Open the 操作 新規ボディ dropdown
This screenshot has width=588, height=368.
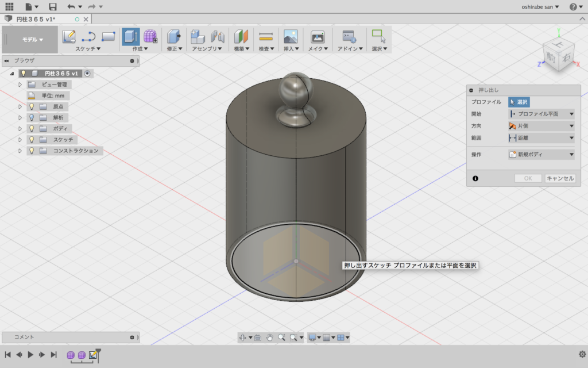[x=541, y=154]
